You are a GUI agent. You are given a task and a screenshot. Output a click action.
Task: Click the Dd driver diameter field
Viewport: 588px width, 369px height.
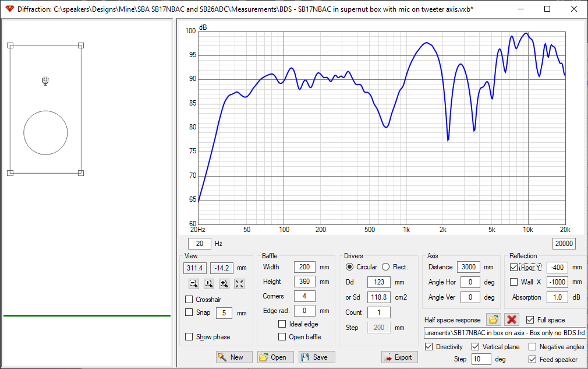pyautogui.click(x=379, y=282)
